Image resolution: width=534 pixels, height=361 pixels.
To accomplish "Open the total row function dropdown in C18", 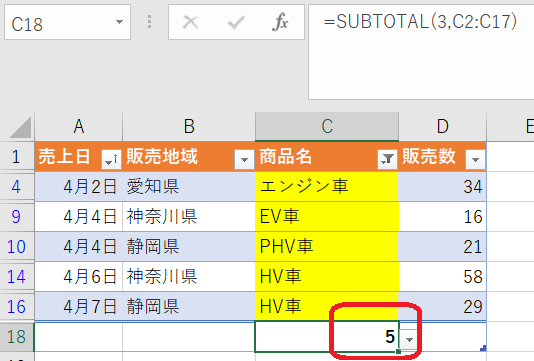I will (409, 339).
